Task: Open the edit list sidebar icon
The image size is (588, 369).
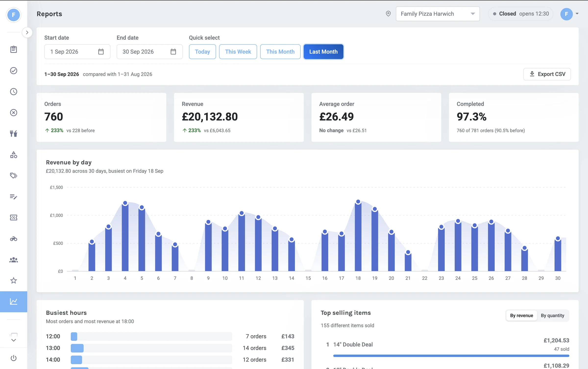Action: (x=13, y=197)
